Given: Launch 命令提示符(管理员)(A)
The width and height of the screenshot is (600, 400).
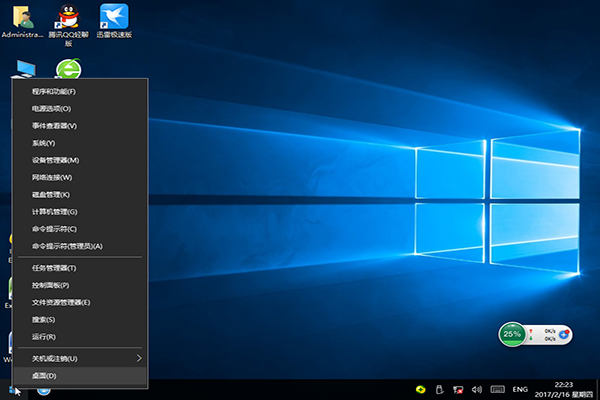Looking at the screenshot, I should point(67,246).
